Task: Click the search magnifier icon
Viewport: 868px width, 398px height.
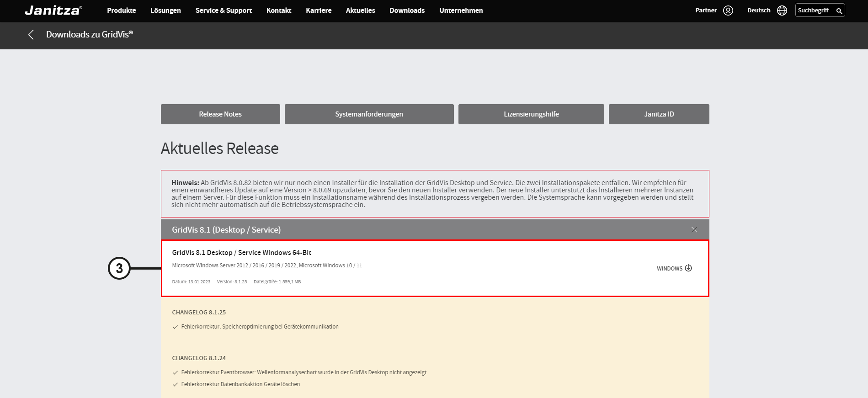Action: [x=839, y=11]
